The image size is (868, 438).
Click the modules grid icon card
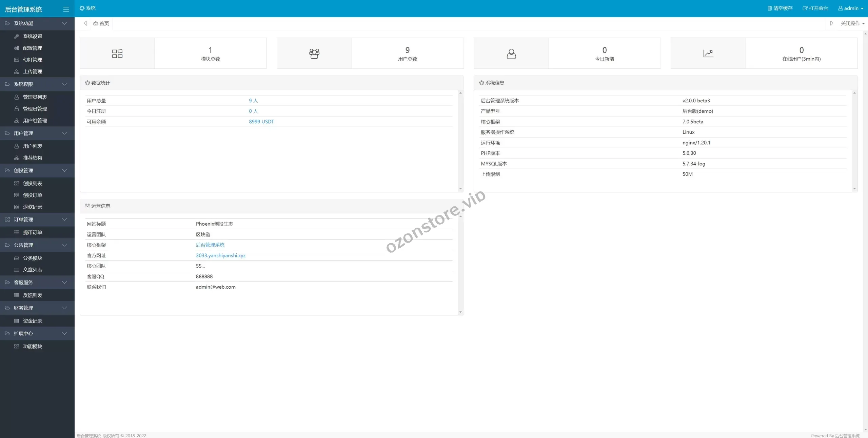(x=117, y=54)
